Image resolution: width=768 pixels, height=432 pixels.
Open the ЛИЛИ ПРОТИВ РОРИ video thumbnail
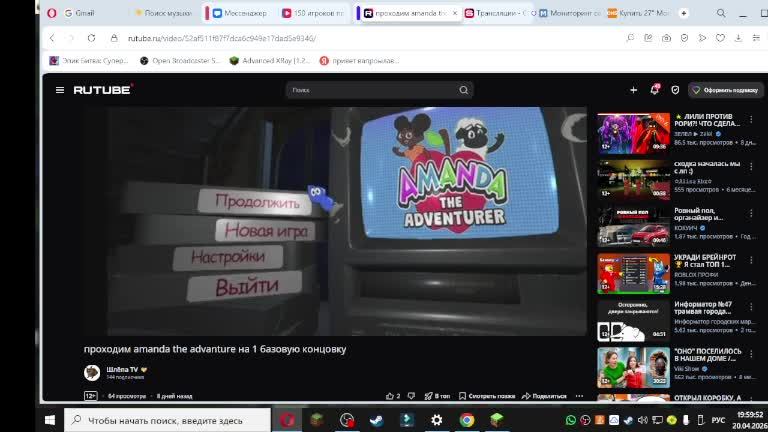633,133
